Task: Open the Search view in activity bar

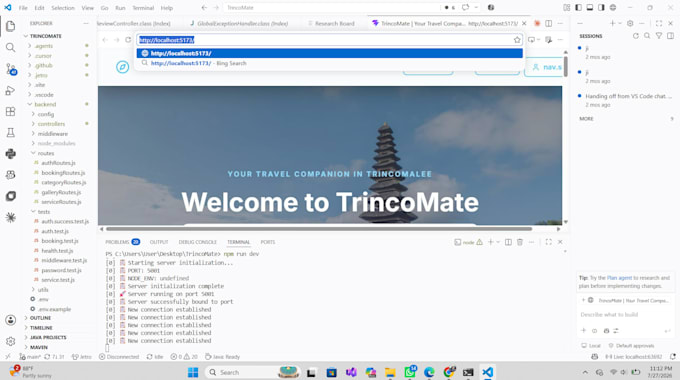Action: [10, 47]
